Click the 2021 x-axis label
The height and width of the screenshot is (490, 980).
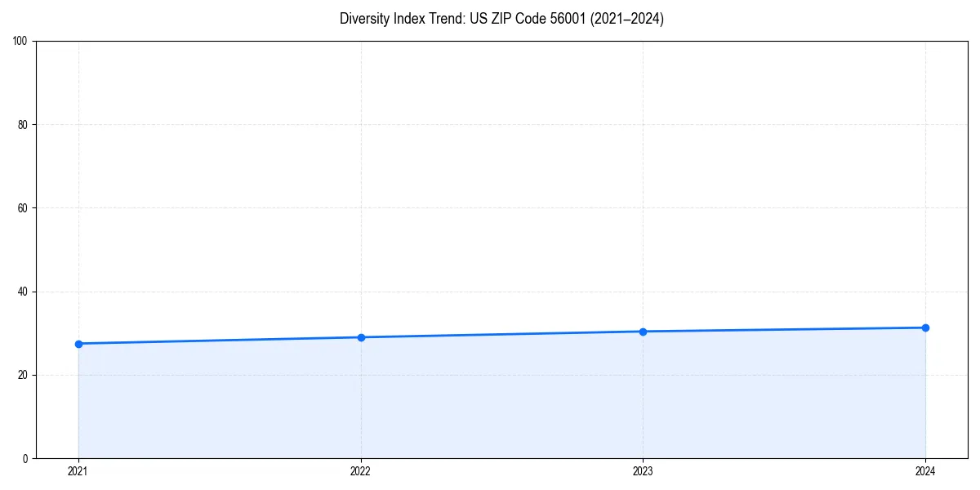point(78,471)
